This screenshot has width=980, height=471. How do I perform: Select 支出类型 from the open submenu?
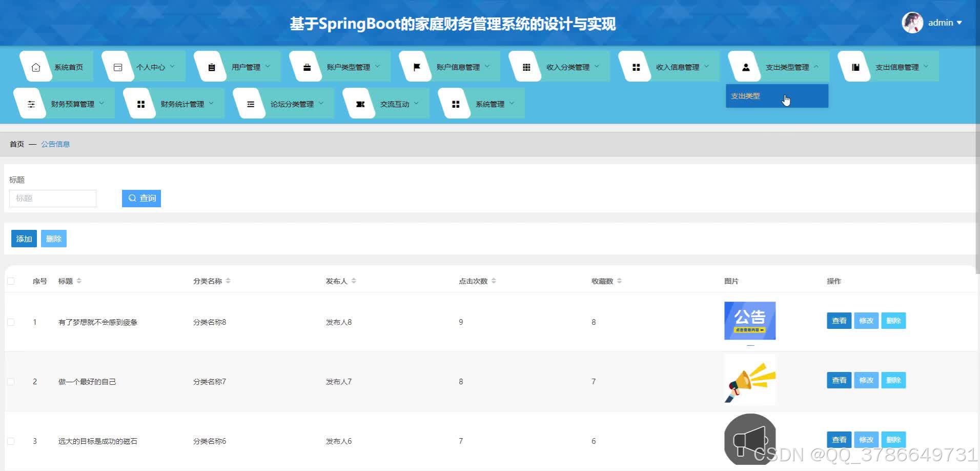[746, 95]
